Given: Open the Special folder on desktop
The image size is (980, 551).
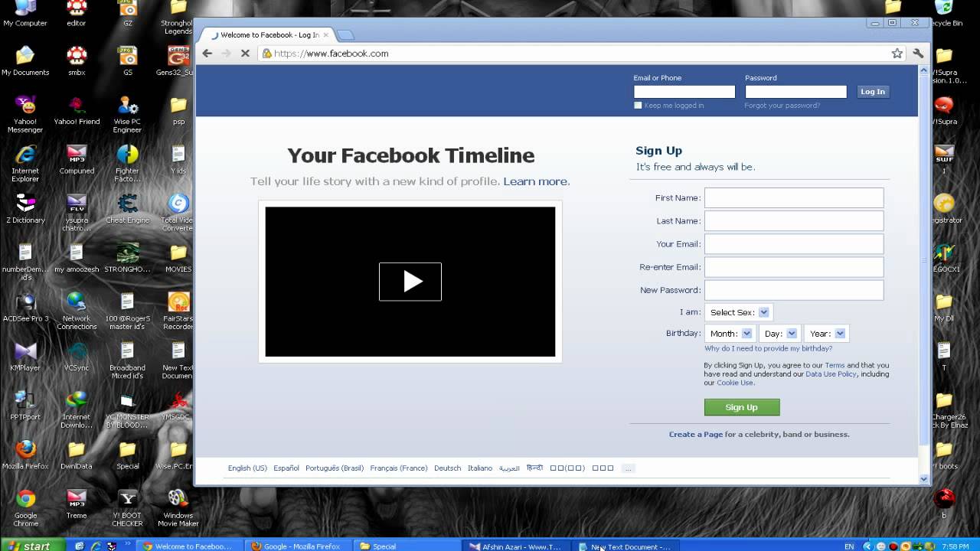Looking at the screenshot, I should 127,455.
